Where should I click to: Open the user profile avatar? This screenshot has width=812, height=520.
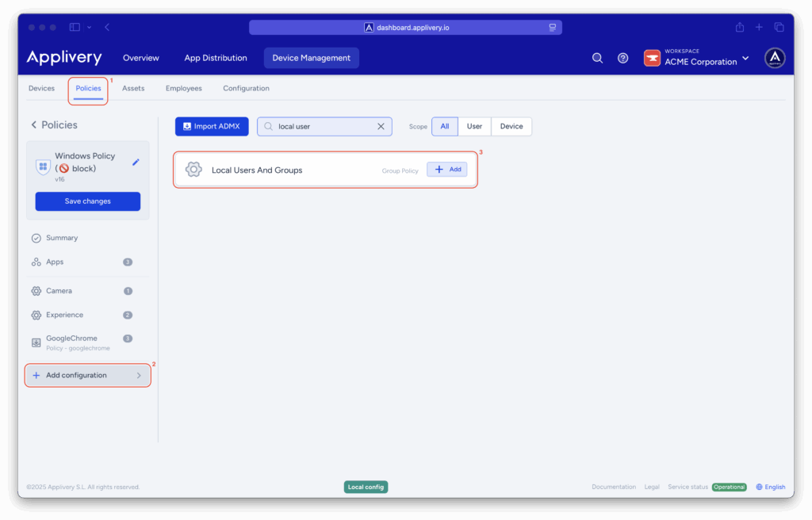point(775,58)
